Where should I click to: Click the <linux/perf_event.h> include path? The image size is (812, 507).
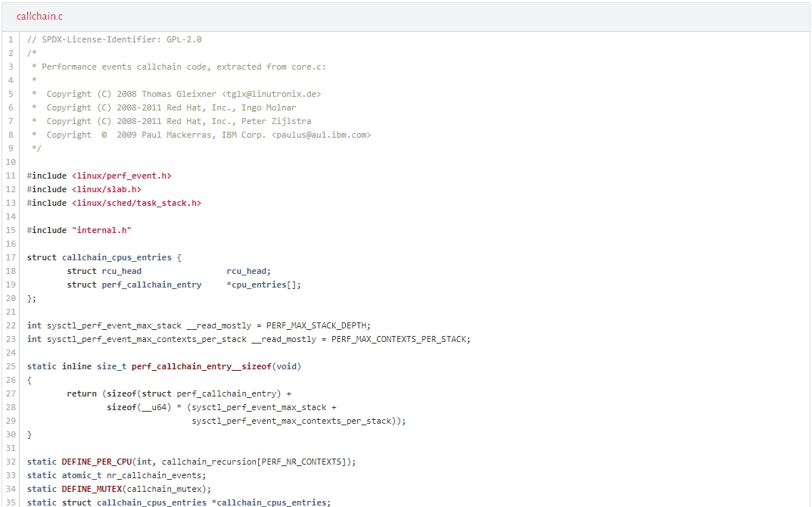click(x=122, y=176)
